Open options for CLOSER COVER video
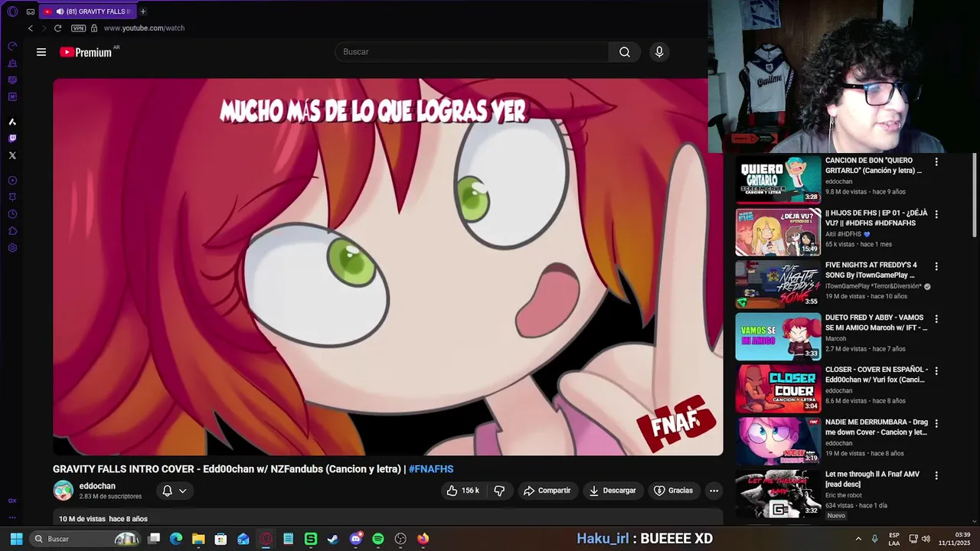Screen dimensions: 980x551 tap(936, 370)
